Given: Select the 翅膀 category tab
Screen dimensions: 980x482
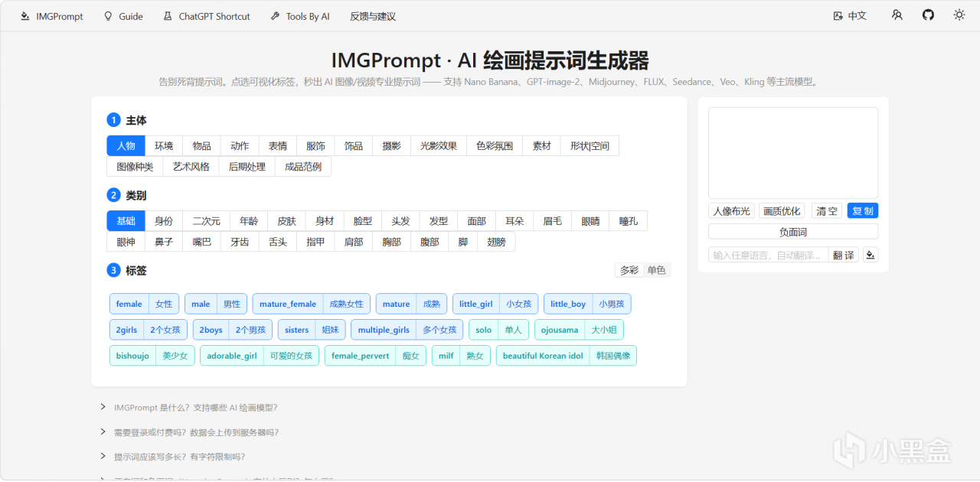Looking at the screenshot, I should 496,242.
